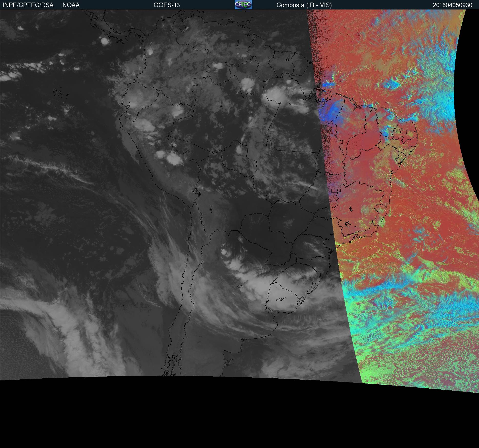Click the CPTEC logo in header

243,5
